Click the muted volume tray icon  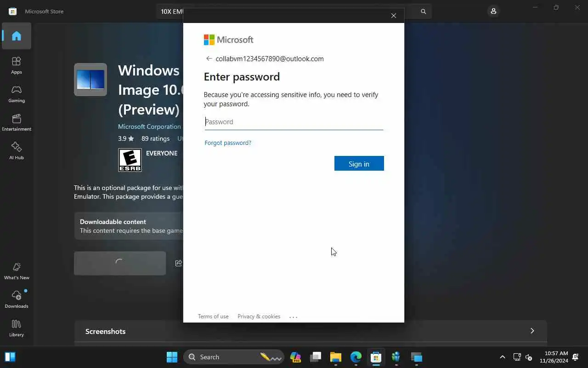click(529, 357)
